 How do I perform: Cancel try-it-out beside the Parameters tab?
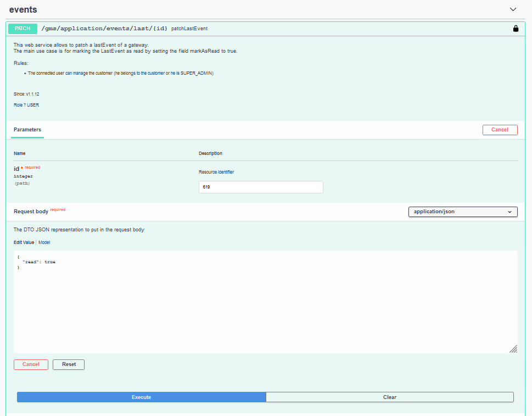[x=500, y=130]
